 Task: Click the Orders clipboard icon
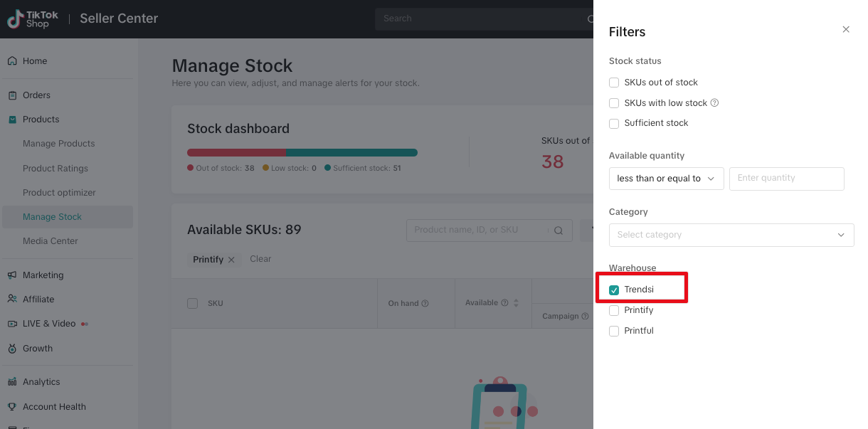(x=12, y=95)
